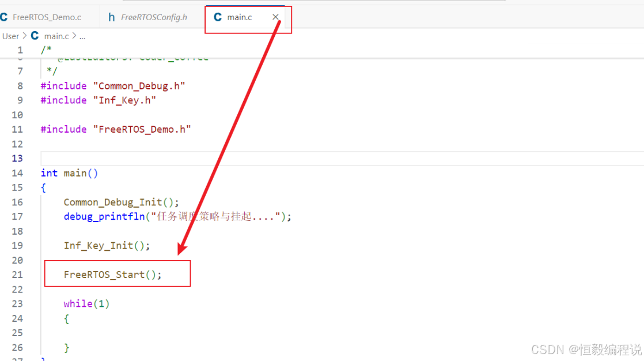Click the C icon on main.c tab
The width and height of the screenshot is (644, 361).
218,17
